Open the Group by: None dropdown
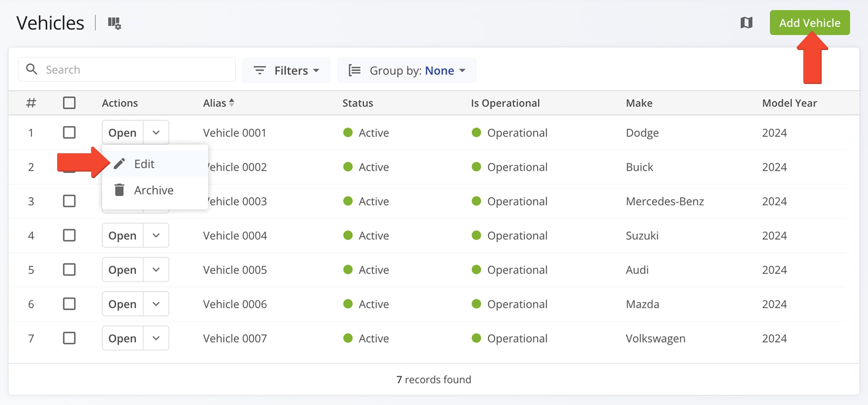The width and height of the screenshot is (868, 405). 407,70
